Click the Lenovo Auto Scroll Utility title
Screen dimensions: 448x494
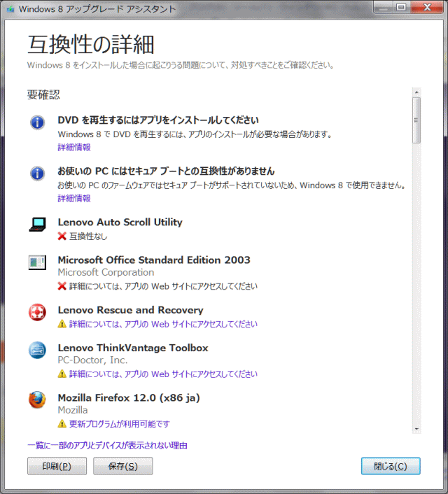pos(120,222)
